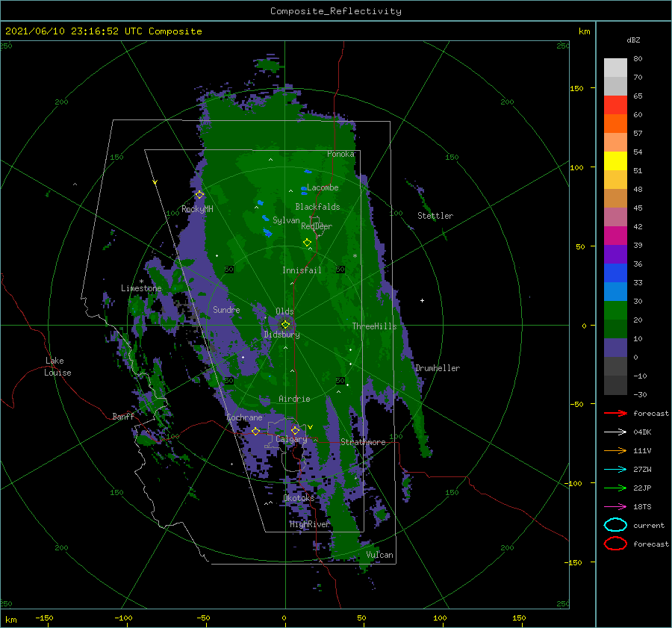This screenshot has width=672, height=628.
Task: Select the red 65 dBZ color swatch
Action: point(615,105)
